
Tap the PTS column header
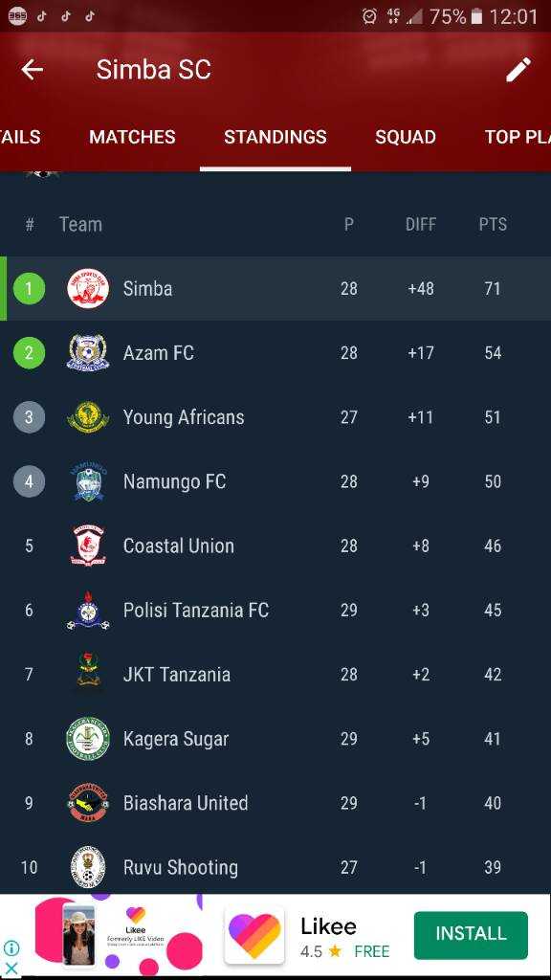pos(493,224)
